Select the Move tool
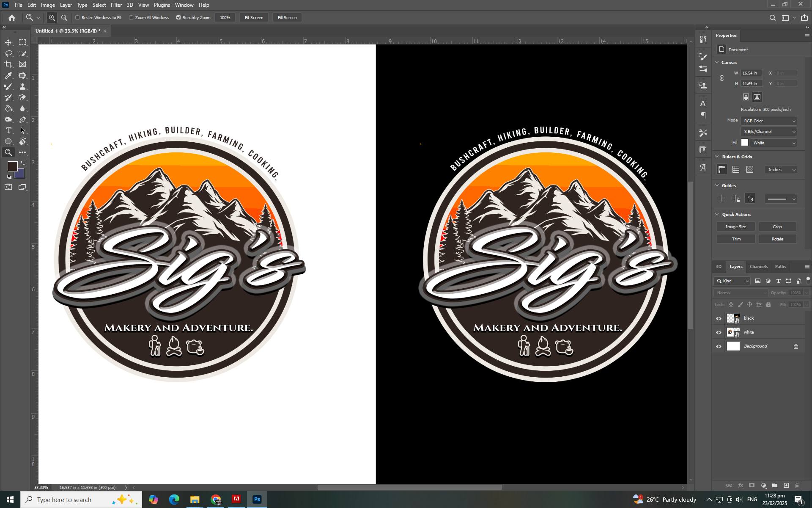This screenshot has width=812, height=508. click(x=8, y=42)
